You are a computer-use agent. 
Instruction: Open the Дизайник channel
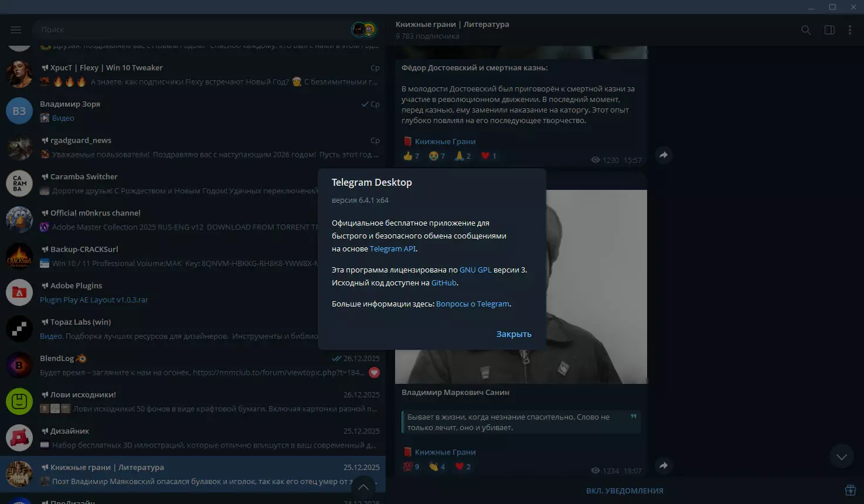pos(193,438)
